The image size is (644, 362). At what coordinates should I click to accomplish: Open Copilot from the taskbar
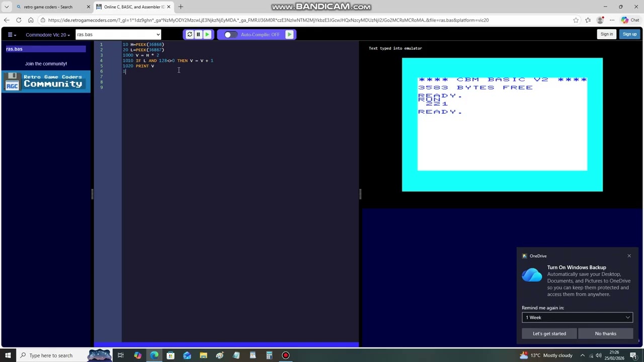[137, 355]
